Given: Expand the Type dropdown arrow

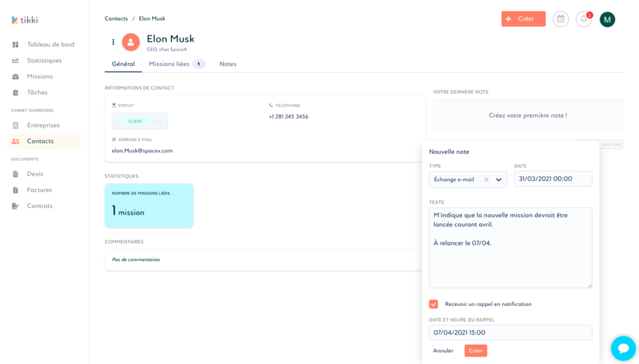Looking at the screenshot, I should (499, 180).
